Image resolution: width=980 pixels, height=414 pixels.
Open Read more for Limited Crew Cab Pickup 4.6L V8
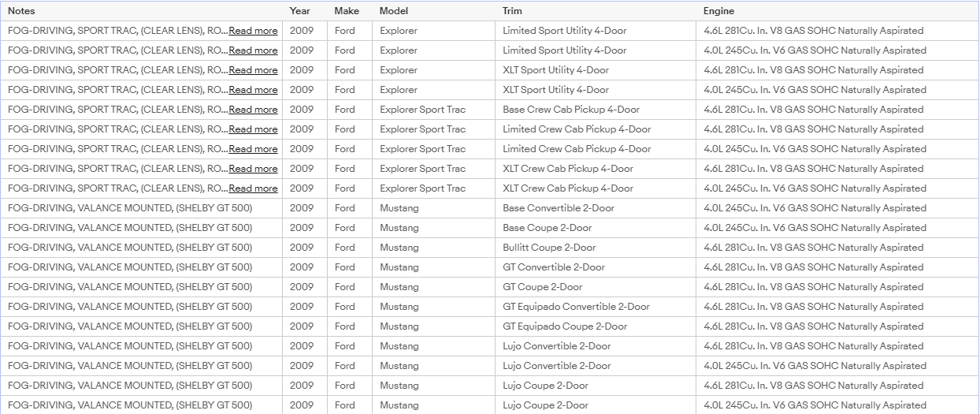coord(253,129)
